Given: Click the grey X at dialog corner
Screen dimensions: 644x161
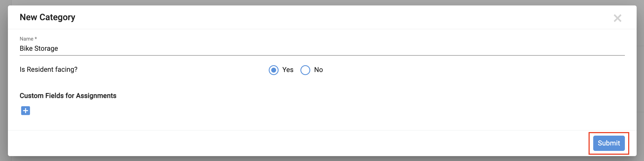Looking at the screenshot, I should pos(617,18).
